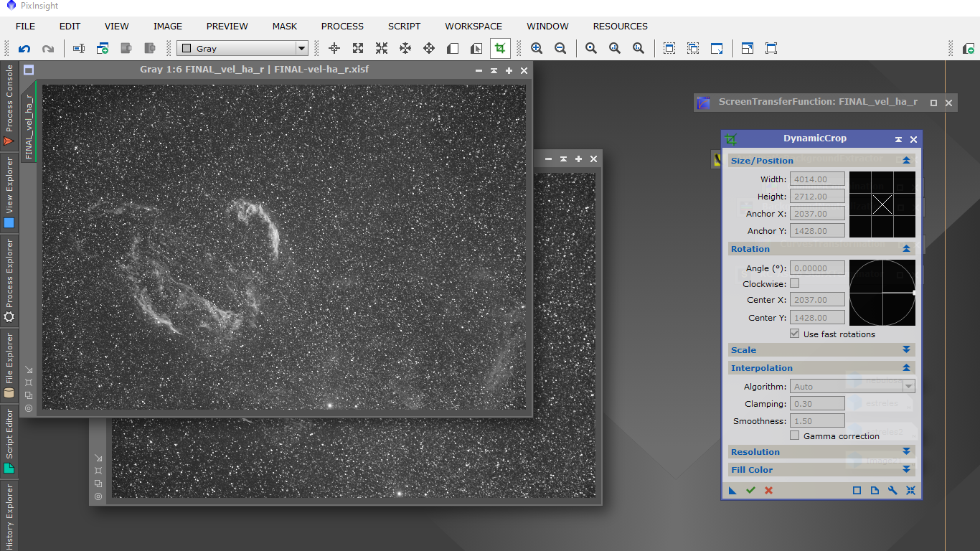Click the far-right toolbar icon with green plus
Viewport: 980px width, 551px height.
pos(968,49)
